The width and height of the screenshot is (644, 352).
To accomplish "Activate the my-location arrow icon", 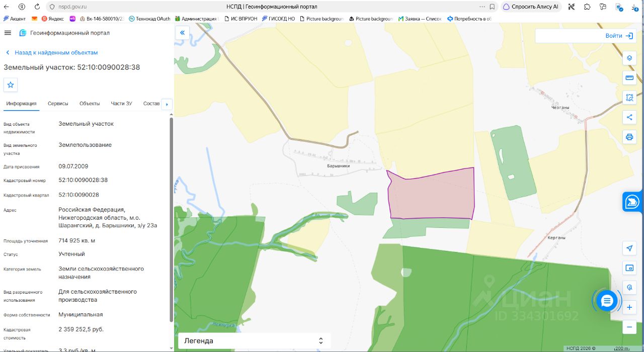I will pos(629,248).
